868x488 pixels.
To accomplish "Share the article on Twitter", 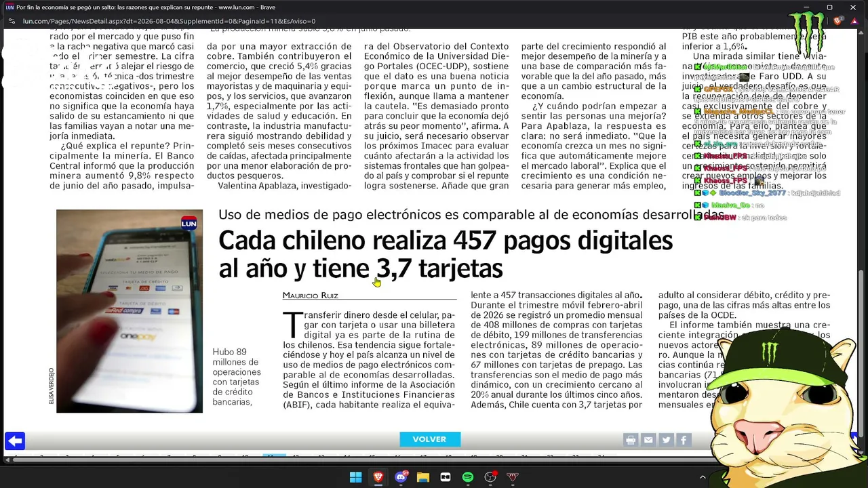I will [x=666, y=440].
